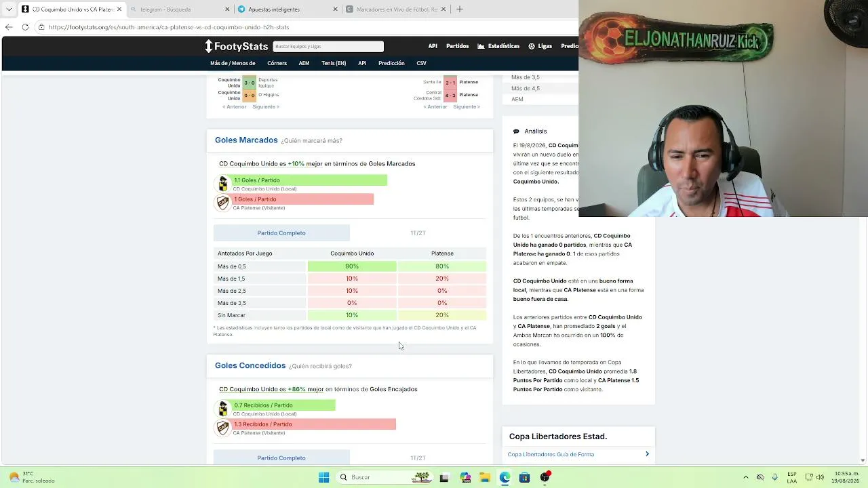The image size is (868, 488).
Task: Open the Coquimbo Unido 3-0 Deportes Iquique score
Action: pyautogui.click(x=250, y=83)
